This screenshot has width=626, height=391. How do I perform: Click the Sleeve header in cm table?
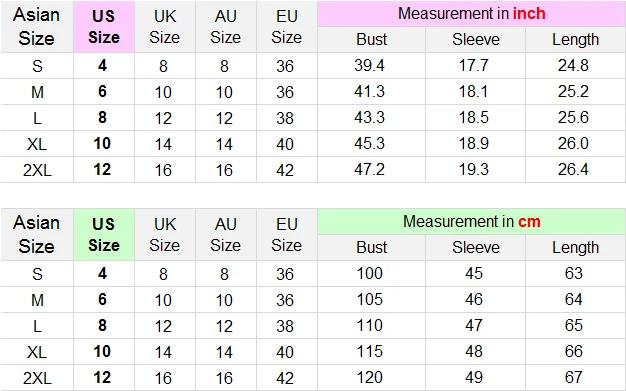(475, 248)
